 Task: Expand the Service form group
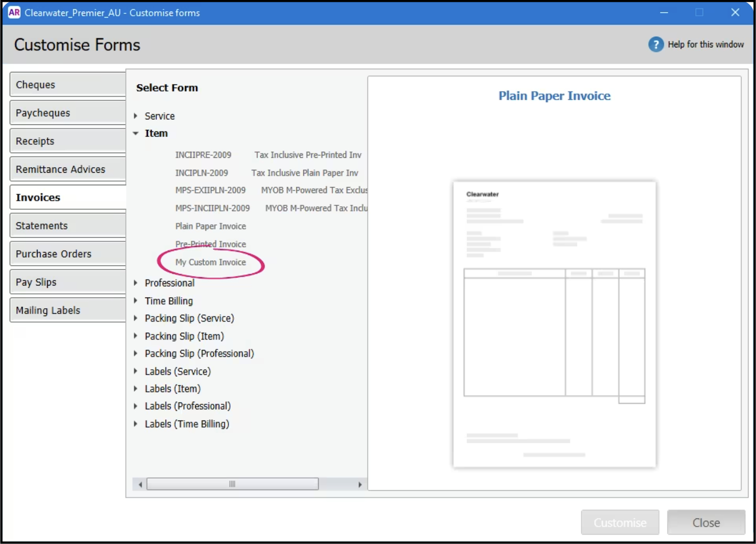pyautogui.click(x=135, y=116)
